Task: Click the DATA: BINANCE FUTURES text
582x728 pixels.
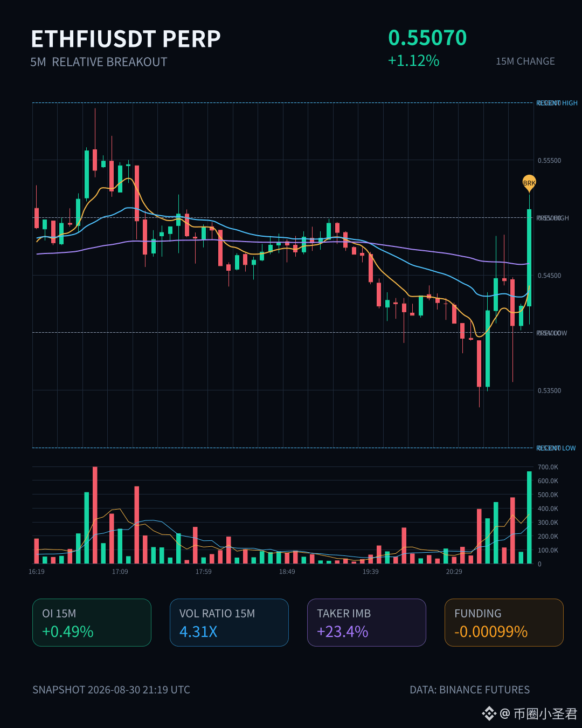Action: (469, 690)
